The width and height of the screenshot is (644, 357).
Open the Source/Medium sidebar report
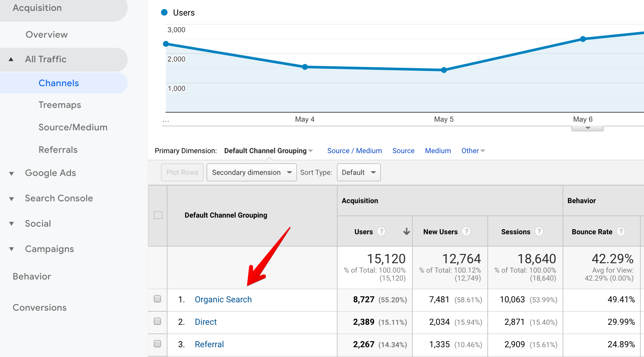73,127
